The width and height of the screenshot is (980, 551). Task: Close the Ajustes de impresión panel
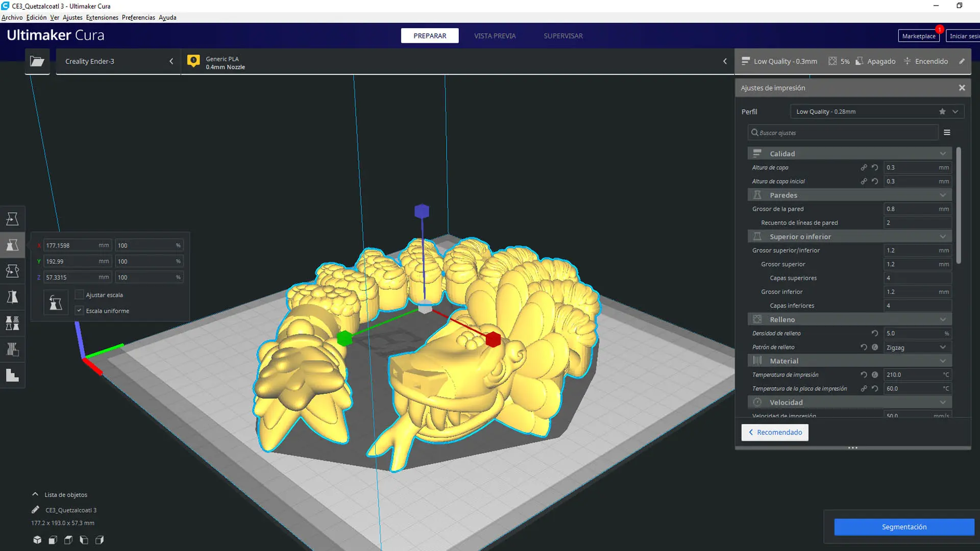click(x=962, y=88)
